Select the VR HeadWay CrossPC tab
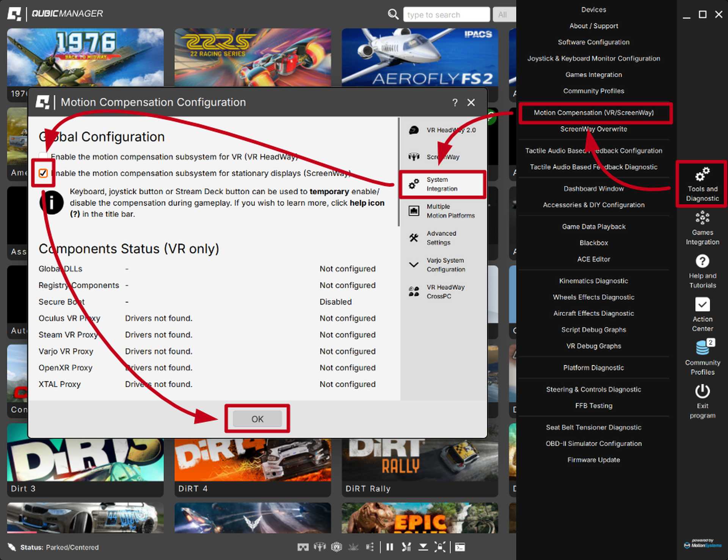Screen dimensions: 728x560 [442, 292]
